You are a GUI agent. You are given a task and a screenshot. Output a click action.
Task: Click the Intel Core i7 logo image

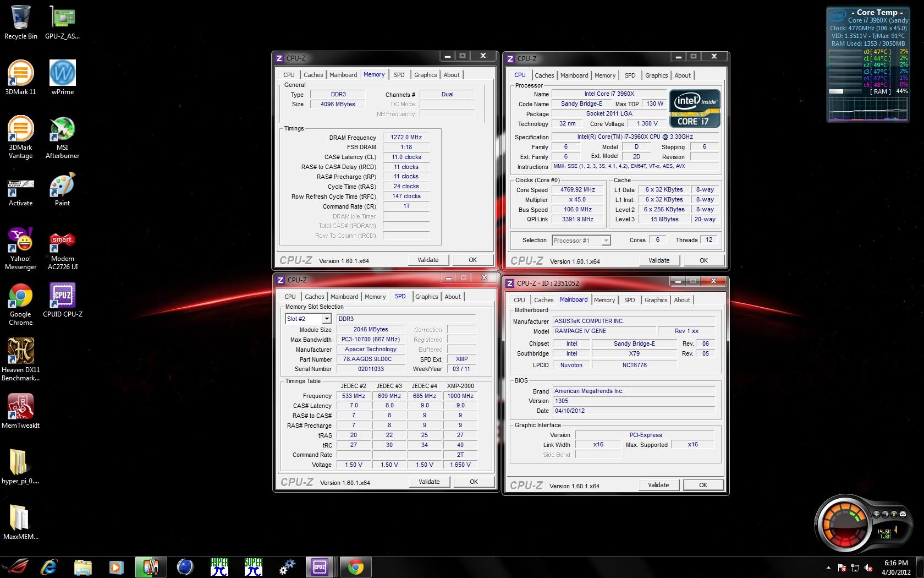coord(695,108)
